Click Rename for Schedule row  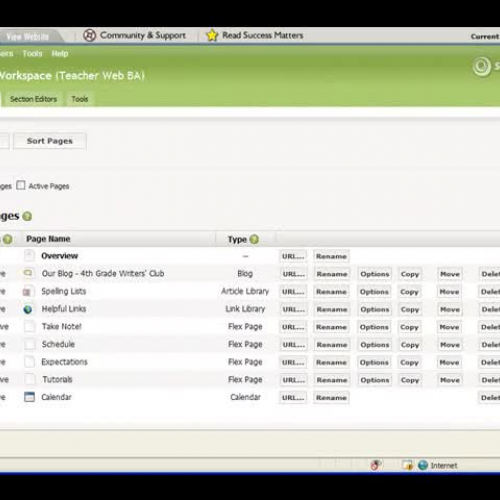(332, 345)
